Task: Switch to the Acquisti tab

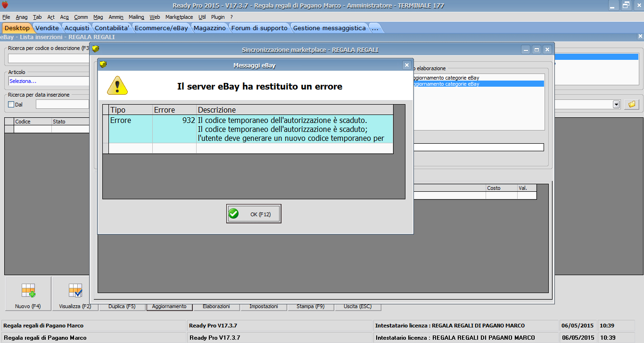Action: coord(77,28)
